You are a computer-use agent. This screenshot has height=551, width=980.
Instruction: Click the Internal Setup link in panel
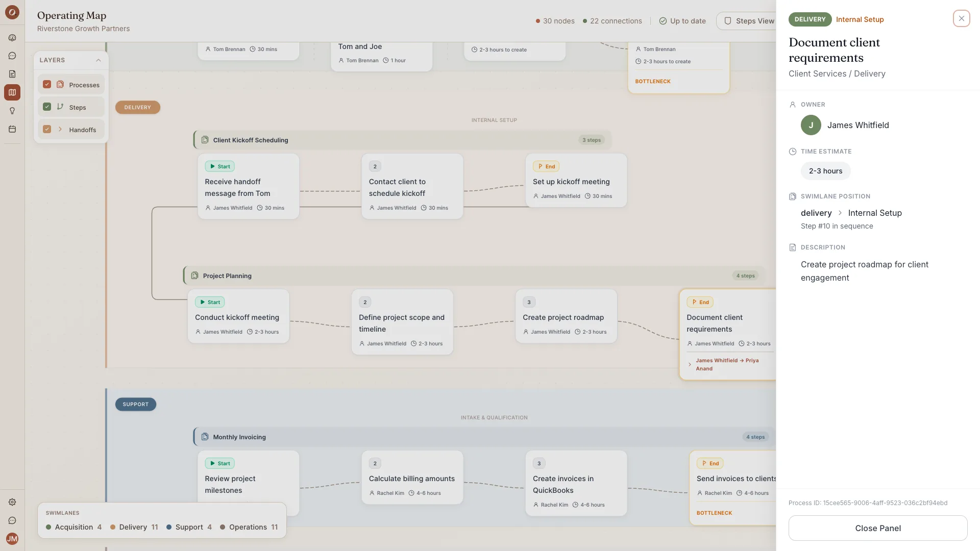860,19
